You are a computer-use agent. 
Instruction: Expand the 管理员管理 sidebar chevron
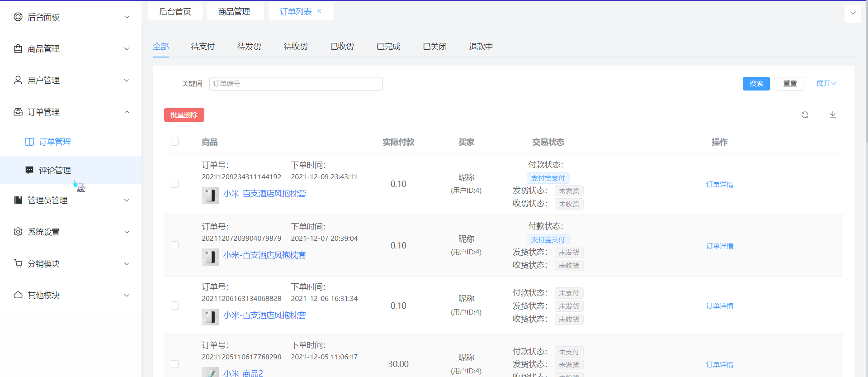pos(127,200)
